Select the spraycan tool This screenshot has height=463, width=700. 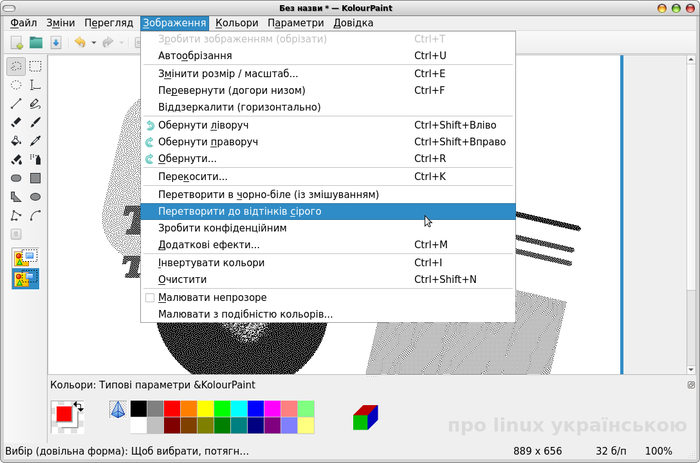click(35, 159)
